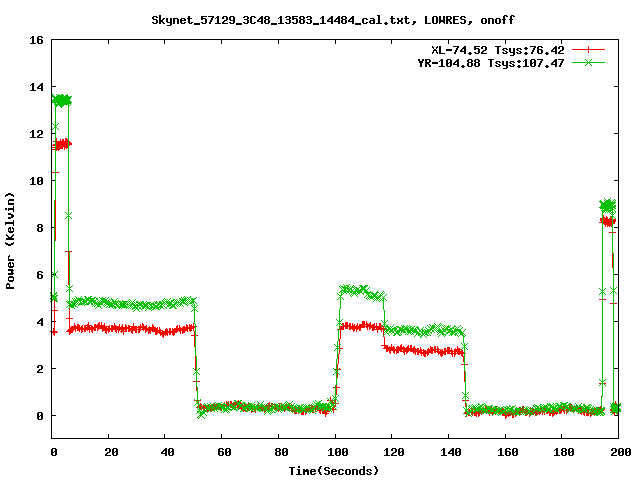Click x-axis tick label 60

click(224, 452)
